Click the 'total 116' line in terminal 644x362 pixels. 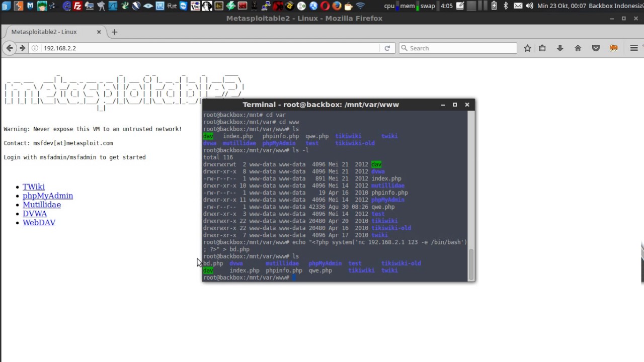click(218, 157)
